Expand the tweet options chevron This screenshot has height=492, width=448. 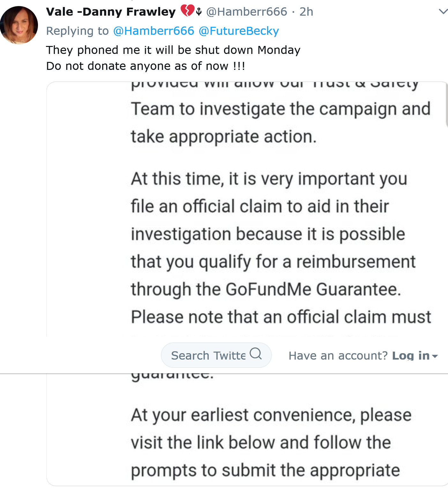[443, 12]
